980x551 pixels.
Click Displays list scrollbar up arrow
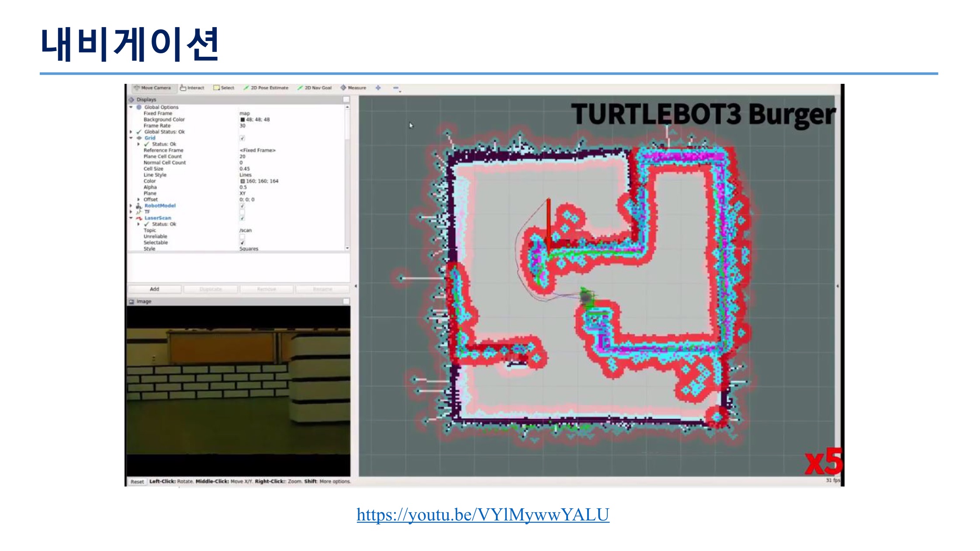point(347,107)
